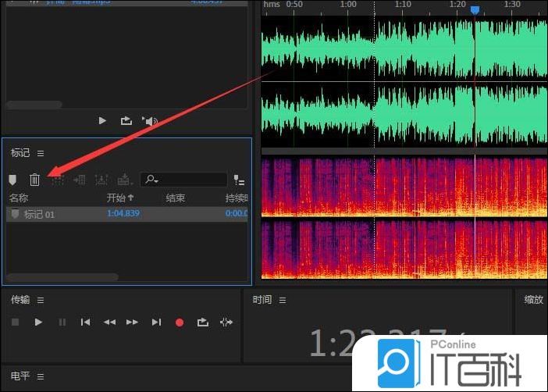Move playhead to previous marker
Viewport: 548px width, 392px height.
(85, 322)
